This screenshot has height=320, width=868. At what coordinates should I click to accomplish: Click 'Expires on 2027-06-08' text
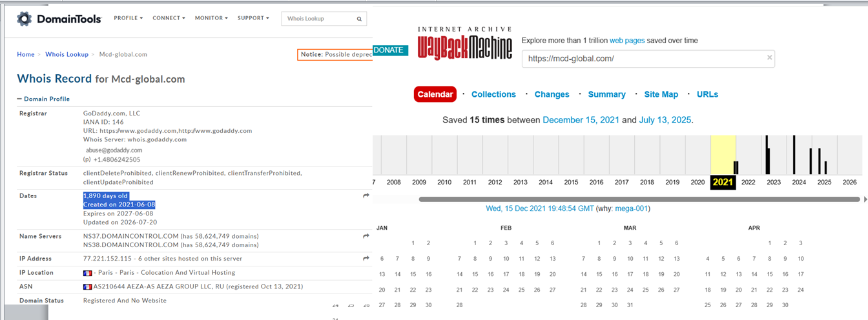click(117, 213)
